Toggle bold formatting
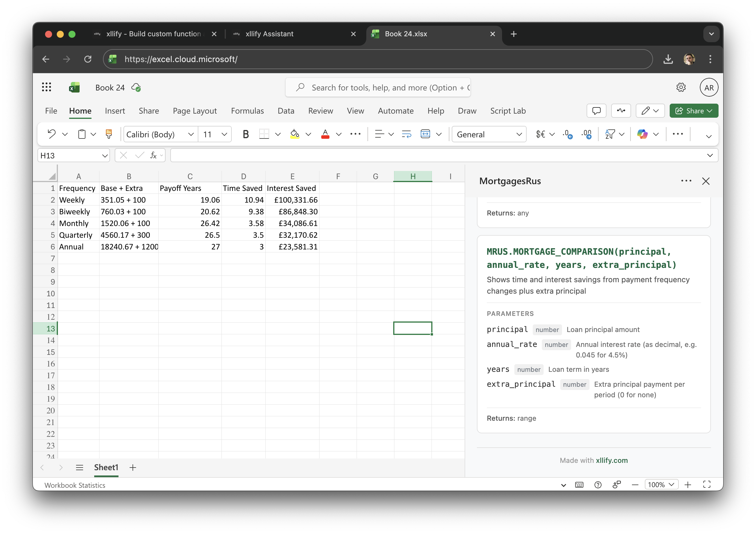 [x=246, y=134]
